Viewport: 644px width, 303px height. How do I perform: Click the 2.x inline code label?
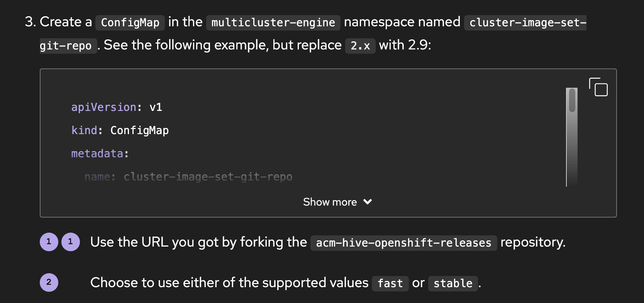(360, 46)
